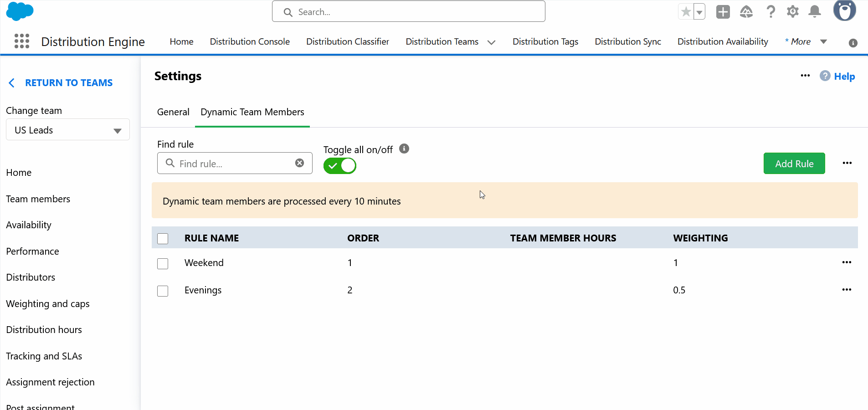Expand the Distribution Teams chevron menu

491,42
